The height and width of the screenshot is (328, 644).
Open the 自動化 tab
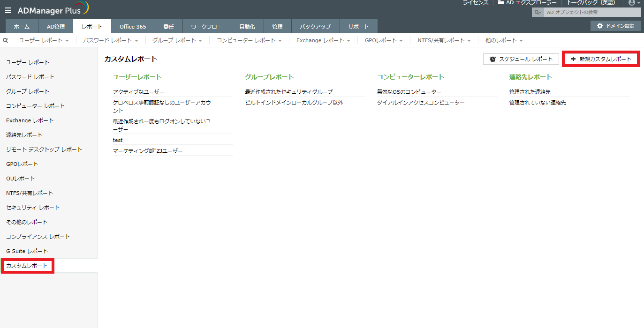coord(247,27)
